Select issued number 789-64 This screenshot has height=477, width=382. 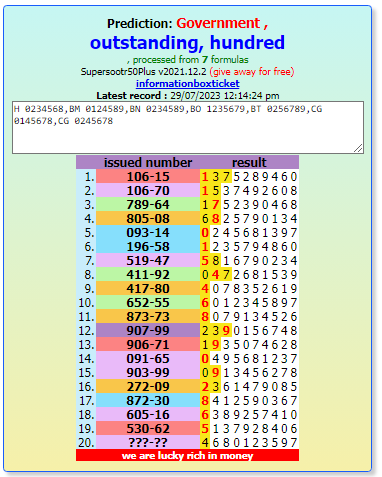[148, 204]
